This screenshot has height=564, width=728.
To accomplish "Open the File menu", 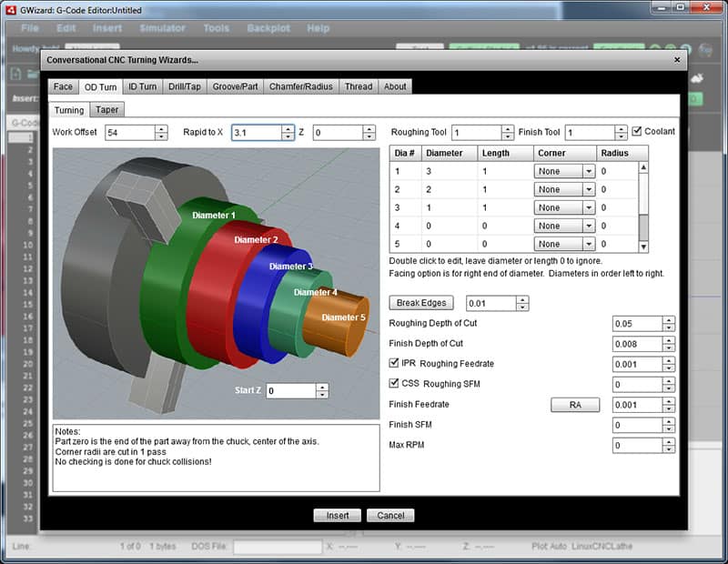I will pos(29,28).
